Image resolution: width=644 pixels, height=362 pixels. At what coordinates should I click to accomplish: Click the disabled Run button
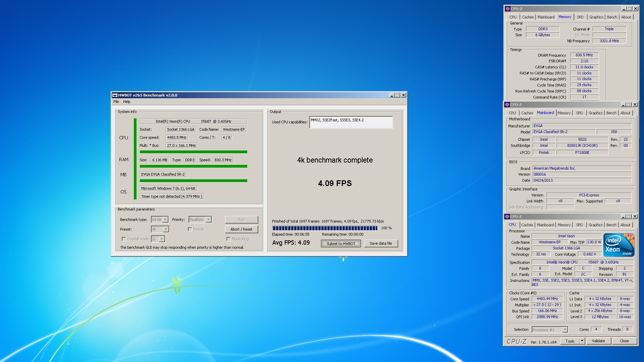[241, 220]
